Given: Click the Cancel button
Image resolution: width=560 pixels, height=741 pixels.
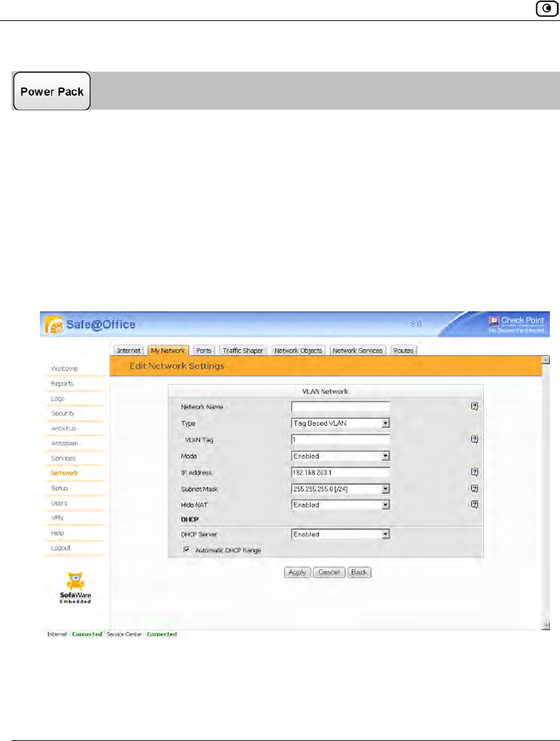Looking at the screenshot, I should click(329, 572).
